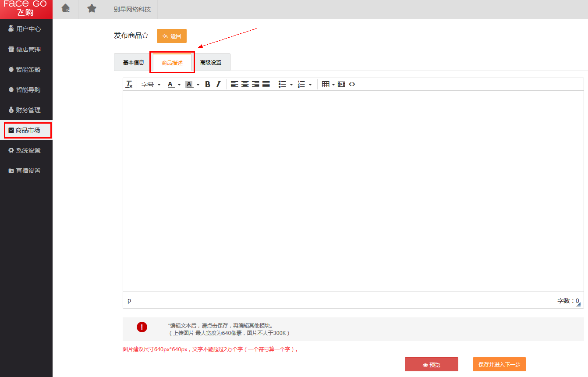This screenshot has width=588, height=377.
Task: Insert a bulleted list
Action: [x=283, y=84]
